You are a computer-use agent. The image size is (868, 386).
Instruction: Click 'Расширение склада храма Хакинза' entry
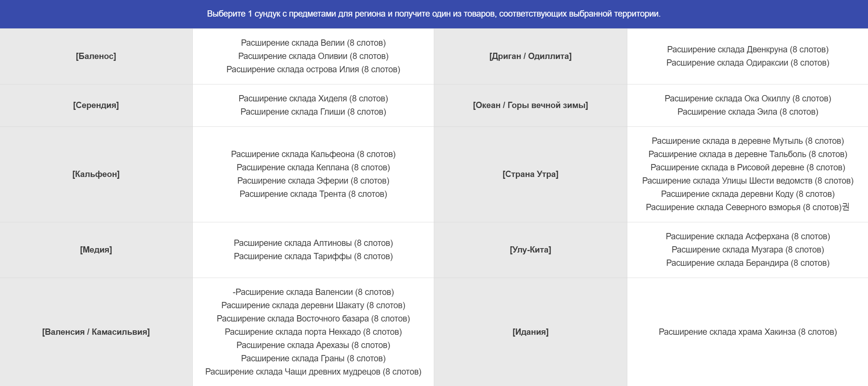tap(748, 332)
